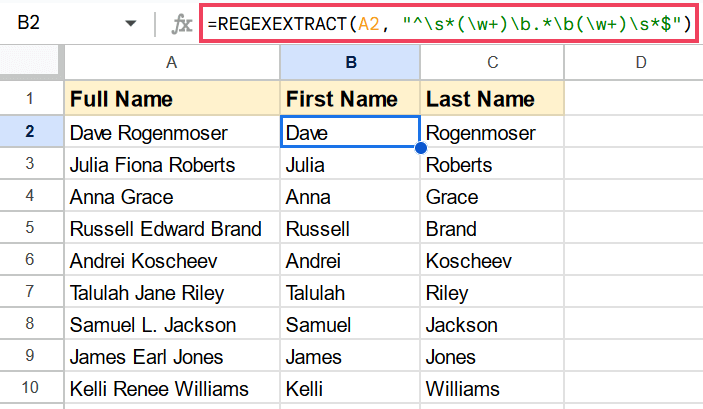Image resolution: width=703 pixels, height=409 pixels.
Task: Select cell 'Riley' in Last Name column
Action: (492, 292)
